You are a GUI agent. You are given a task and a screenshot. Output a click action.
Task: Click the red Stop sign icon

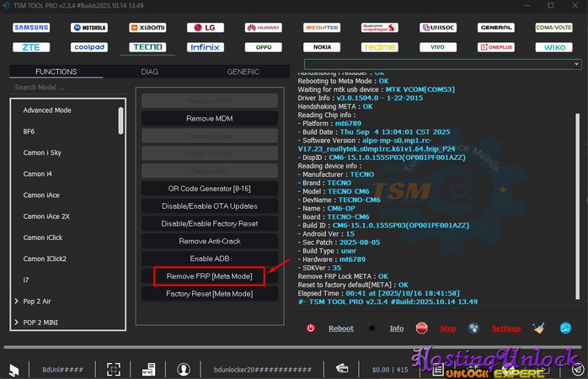pos(422,328)
